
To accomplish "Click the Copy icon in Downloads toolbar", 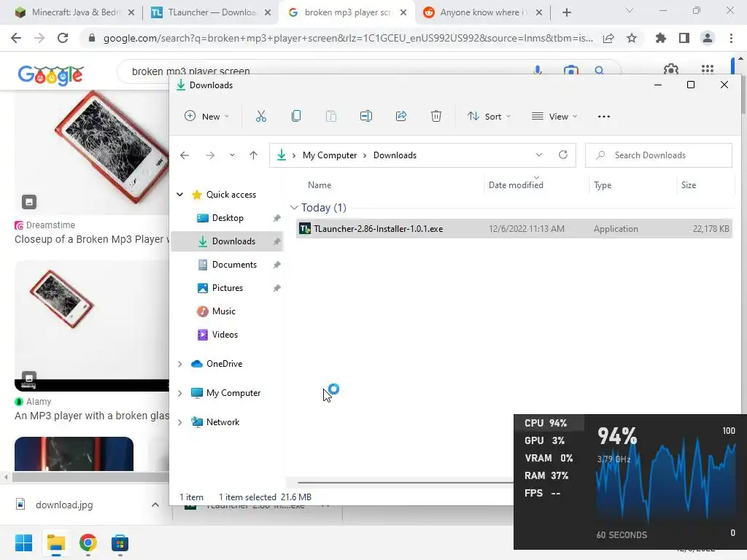I will tap(296, 116).
